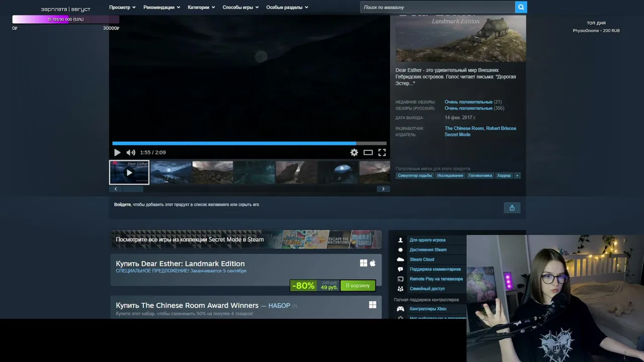Screen dimensions: 644x362
Task: Add Dear Esther to cart with В корзину
Action: click(x=358, y=286)
